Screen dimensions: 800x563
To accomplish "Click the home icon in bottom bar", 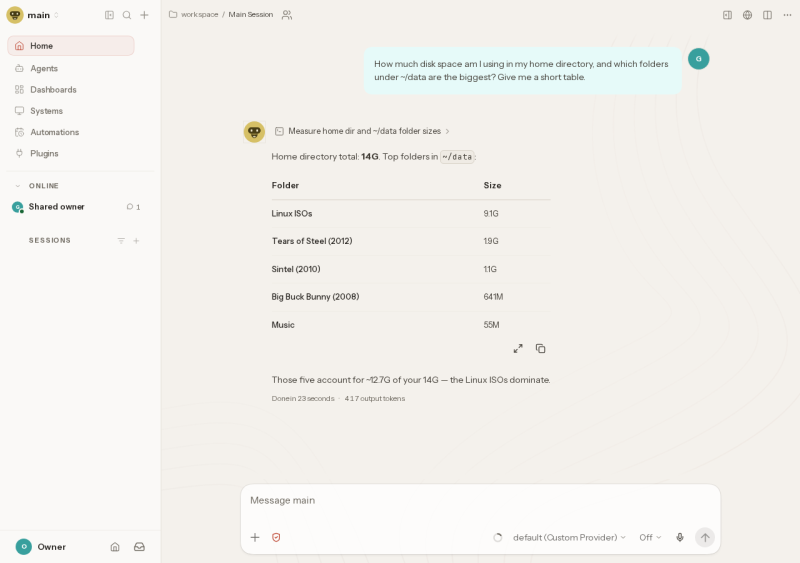I will pyautogui.click(x=115, y=547).
